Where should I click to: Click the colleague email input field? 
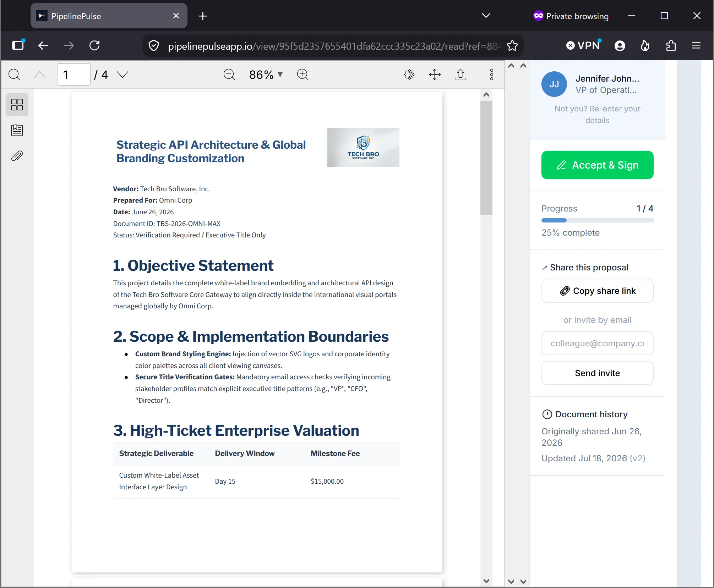click(597, 344)
